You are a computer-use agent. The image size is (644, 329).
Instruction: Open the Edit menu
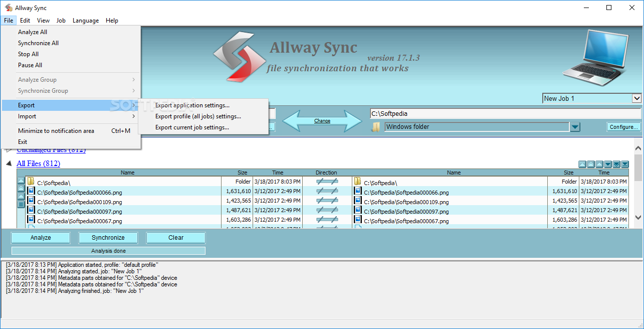tap(25, 21)
